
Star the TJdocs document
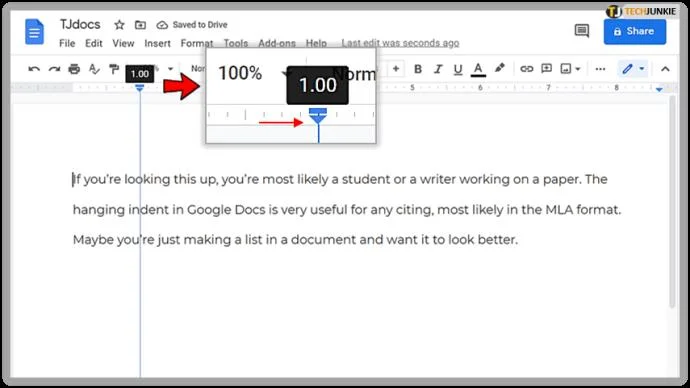point(119,25)
